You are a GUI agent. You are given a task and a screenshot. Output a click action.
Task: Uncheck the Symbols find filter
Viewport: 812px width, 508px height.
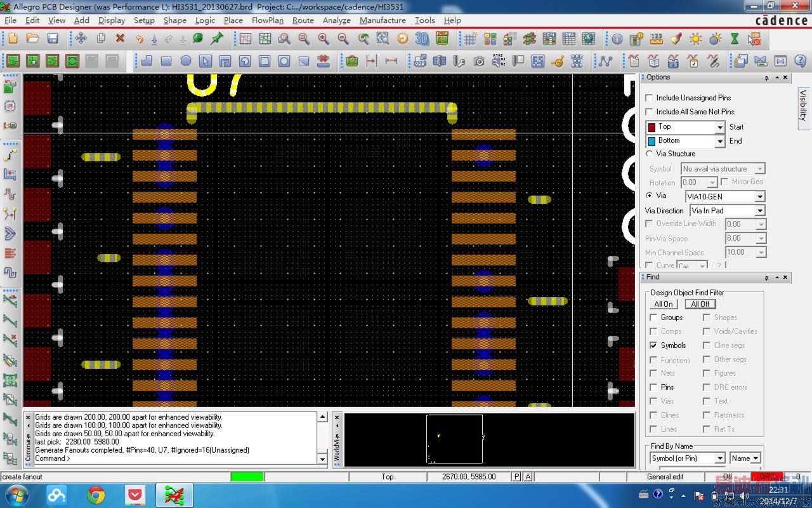click(653, 345)
